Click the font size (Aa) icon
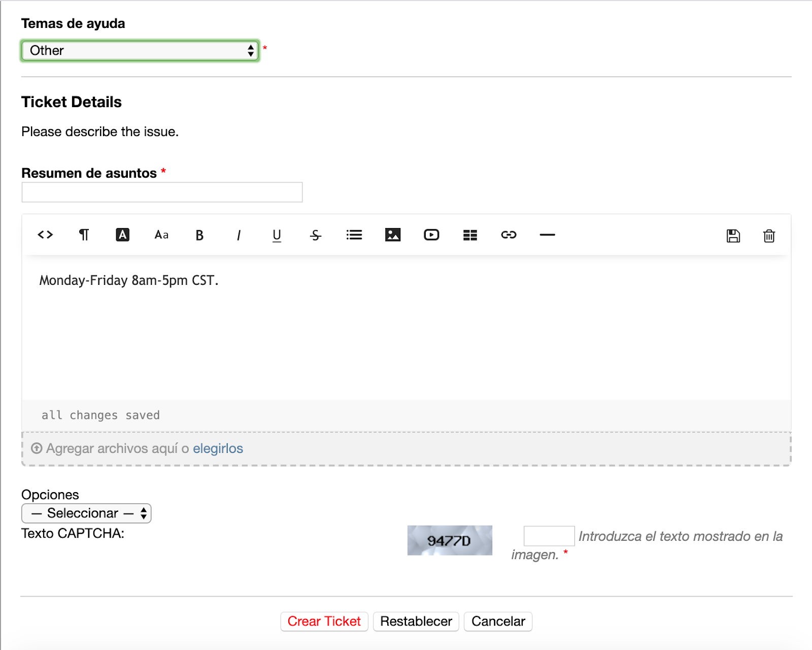Viewport: 812px width, 650px height. coord(161,235)
